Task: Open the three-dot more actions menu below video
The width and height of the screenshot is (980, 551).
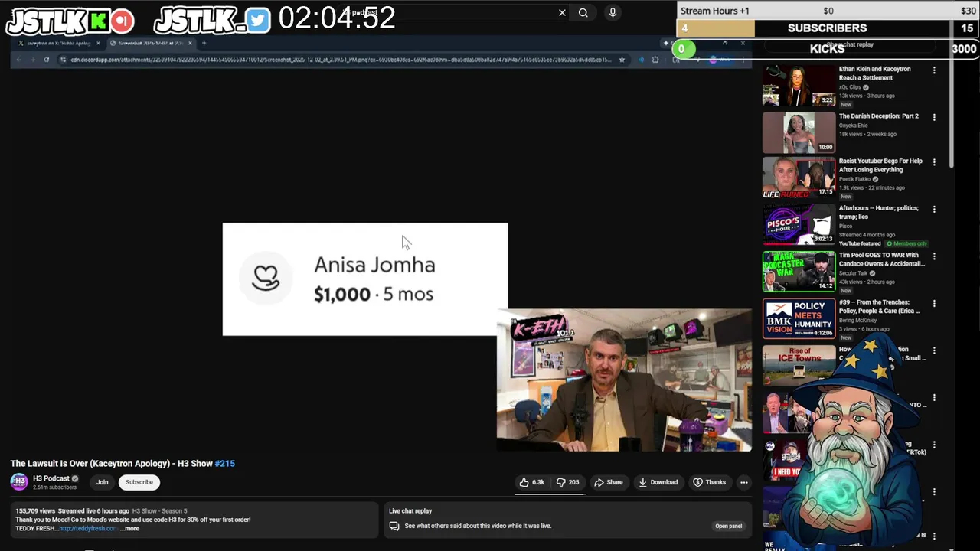Action: (x=743, y=482)
